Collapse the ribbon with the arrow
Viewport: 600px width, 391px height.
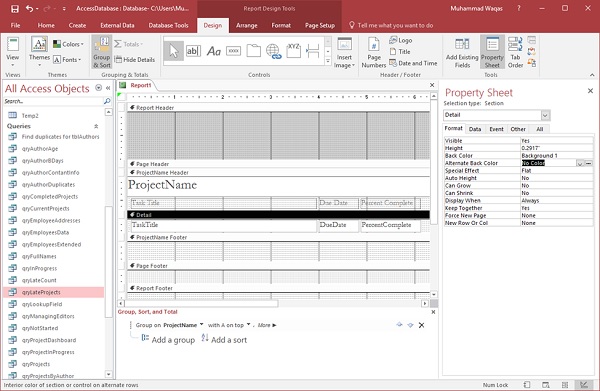pos(592,75)
